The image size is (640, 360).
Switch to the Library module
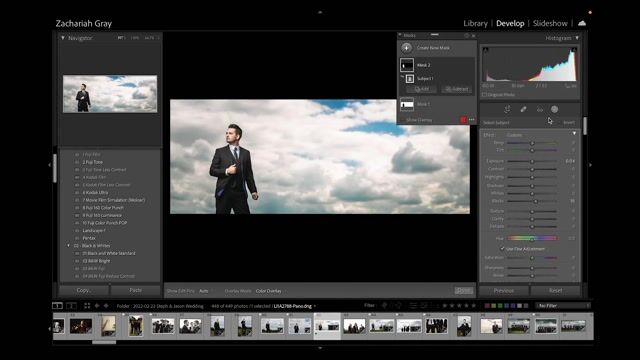476,24
